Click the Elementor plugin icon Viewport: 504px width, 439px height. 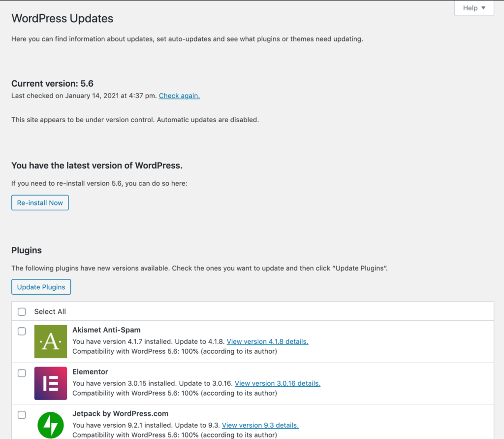click(51, 383)
